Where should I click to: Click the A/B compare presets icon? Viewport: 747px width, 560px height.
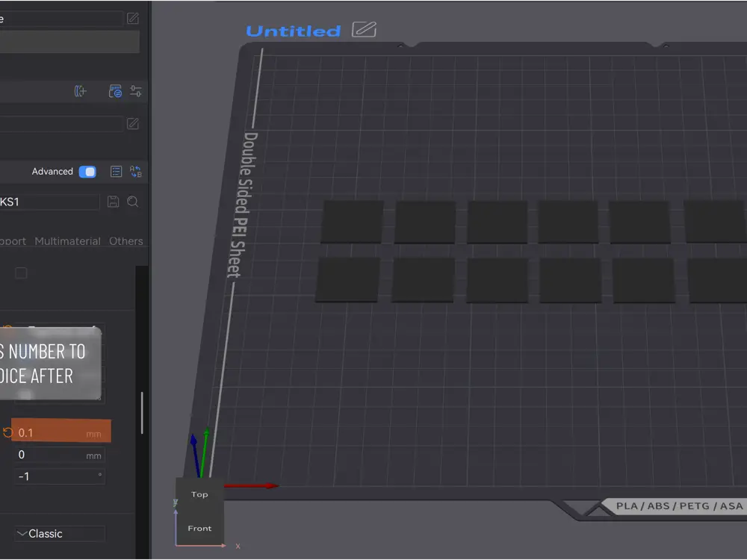pyautogui.click(x=136, y=172)
